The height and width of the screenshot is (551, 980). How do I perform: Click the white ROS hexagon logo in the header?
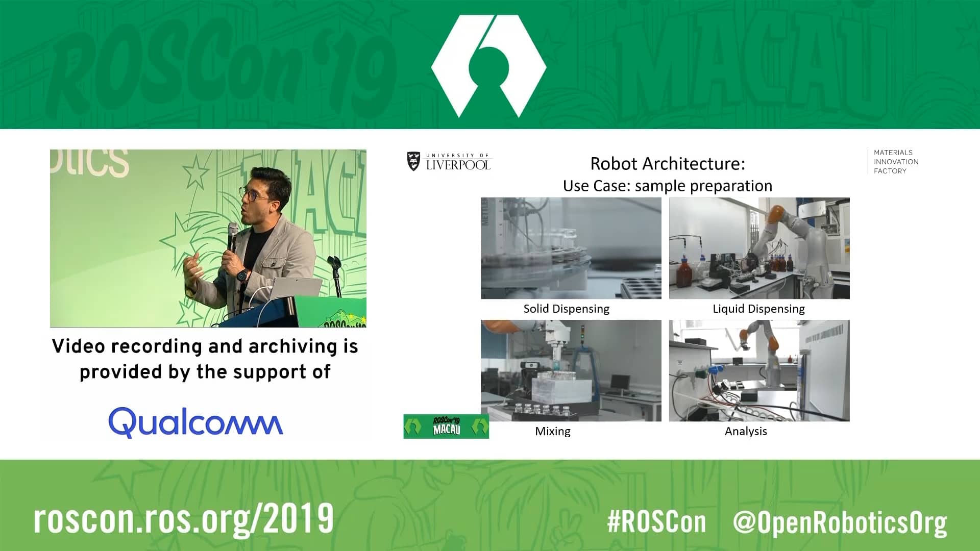489,66
